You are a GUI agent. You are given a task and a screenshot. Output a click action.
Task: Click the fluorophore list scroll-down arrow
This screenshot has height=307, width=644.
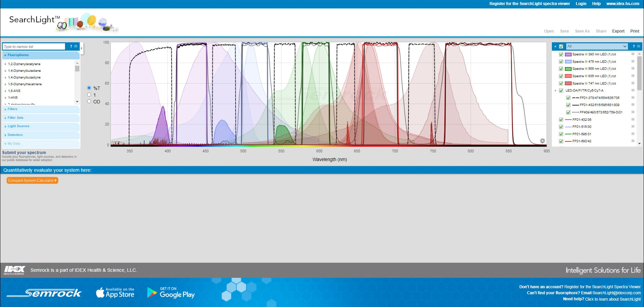tap(77, 102)
